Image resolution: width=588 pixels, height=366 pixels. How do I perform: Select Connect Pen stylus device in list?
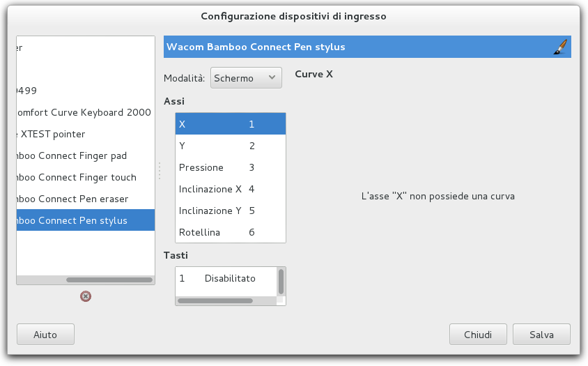click(86, 220)
